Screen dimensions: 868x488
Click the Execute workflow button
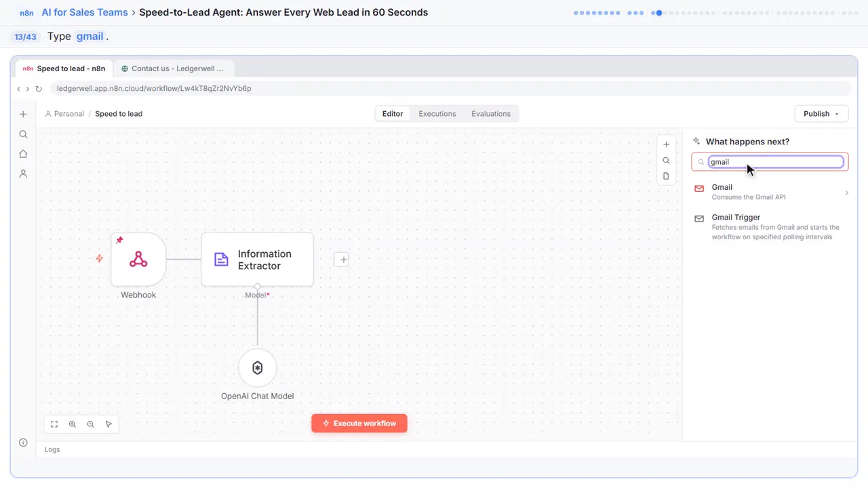pos(359,424)
